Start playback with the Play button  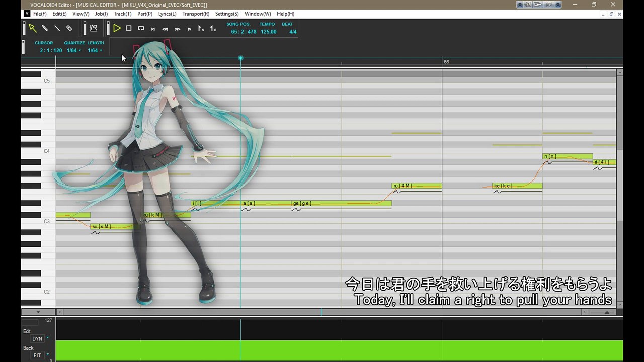tap(117, 28)
